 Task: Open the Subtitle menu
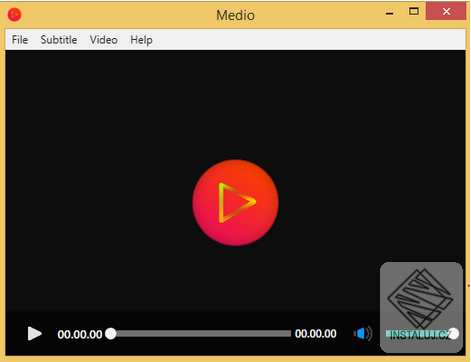[x=59, y=40]
